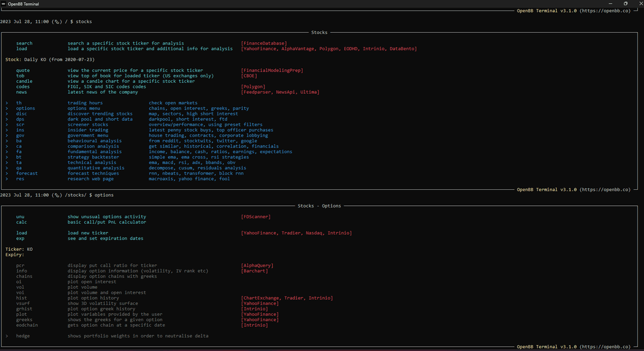Image resolution: width=644 pixels, height=351 pixels.
Task: Click the 'voi' command text
Action: click(x=20, y=292)
